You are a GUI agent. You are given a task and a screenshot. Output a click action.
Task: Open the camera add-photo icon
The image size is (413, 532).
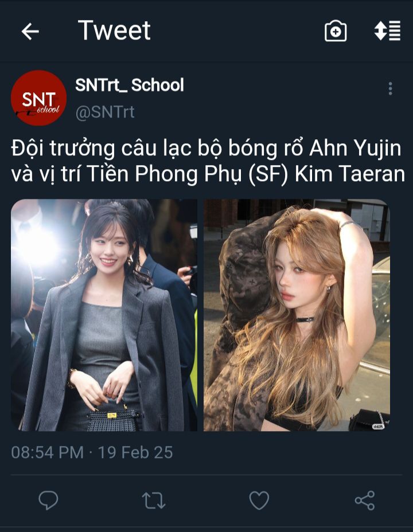coord(336,31)
